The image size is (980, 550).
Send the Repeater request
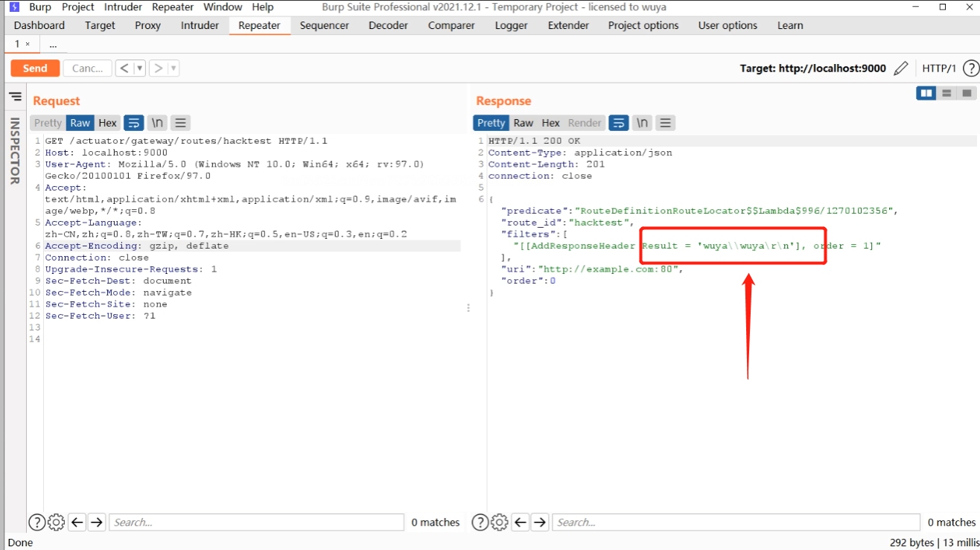(34, 68)
